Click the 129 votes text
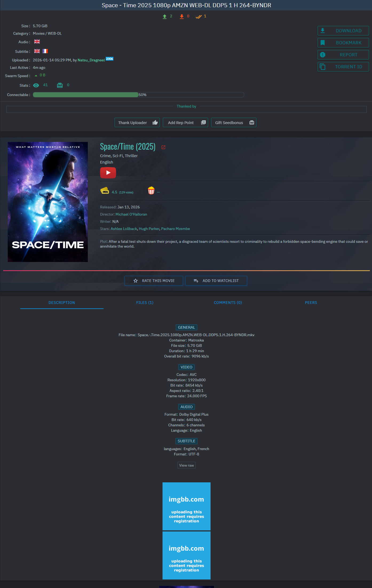 click(126, 192)
